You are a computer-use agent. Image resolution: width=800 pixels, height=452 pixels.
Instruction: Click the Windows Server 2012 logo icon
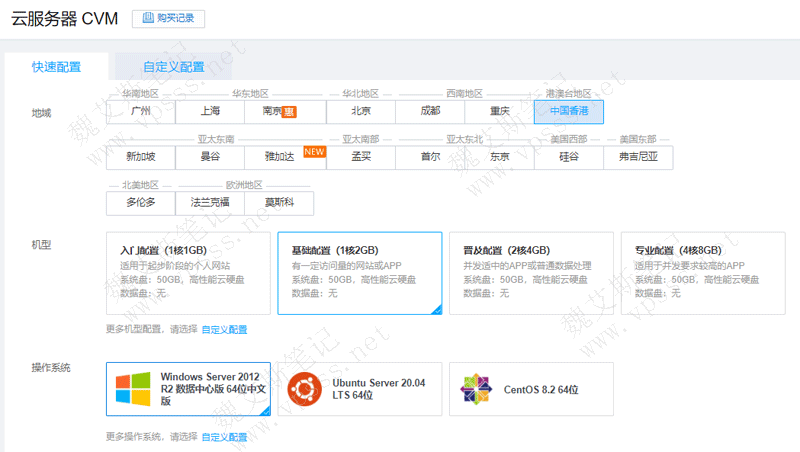[133, 389]
